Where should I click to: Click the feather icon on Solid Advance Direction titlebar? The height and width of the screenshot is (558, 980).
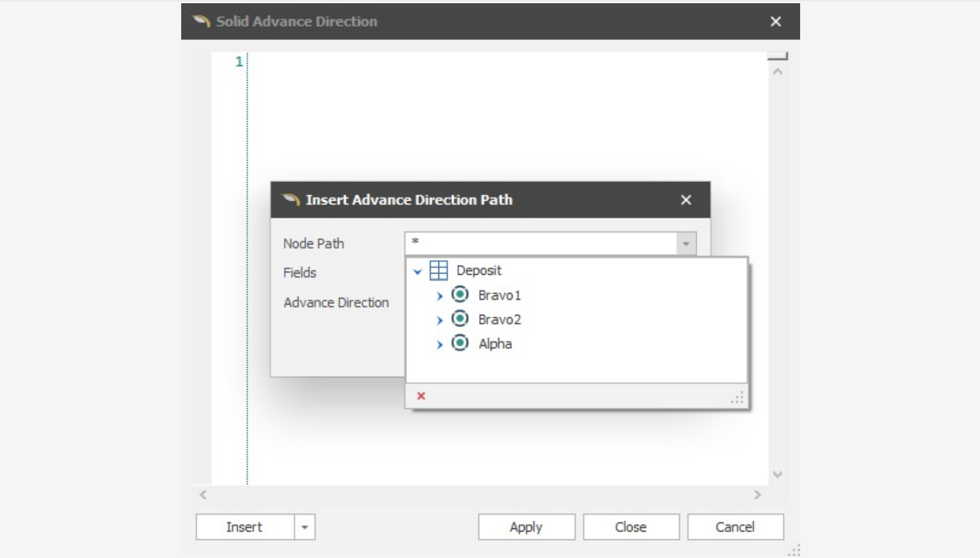tap(200, 21)
